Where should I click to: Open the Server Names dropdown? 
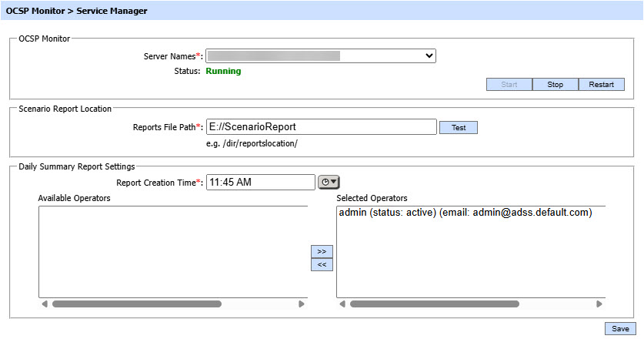point(321,55)
